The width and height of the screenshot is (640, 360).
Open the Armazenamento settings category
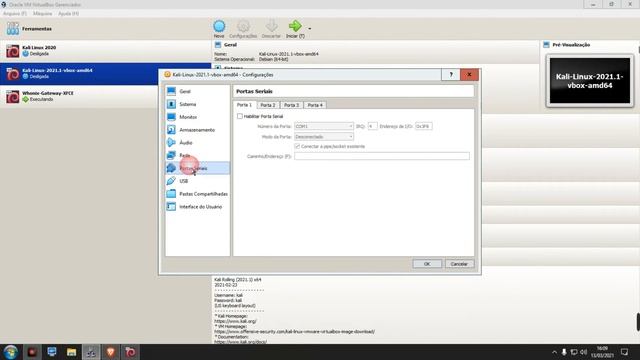[x=197, y=130]
